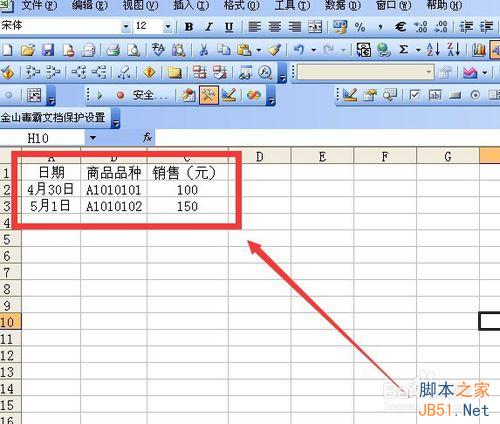Click cell with 5月1日
The height and width of the screenshot is (424, 500).
tap(51, 206)
